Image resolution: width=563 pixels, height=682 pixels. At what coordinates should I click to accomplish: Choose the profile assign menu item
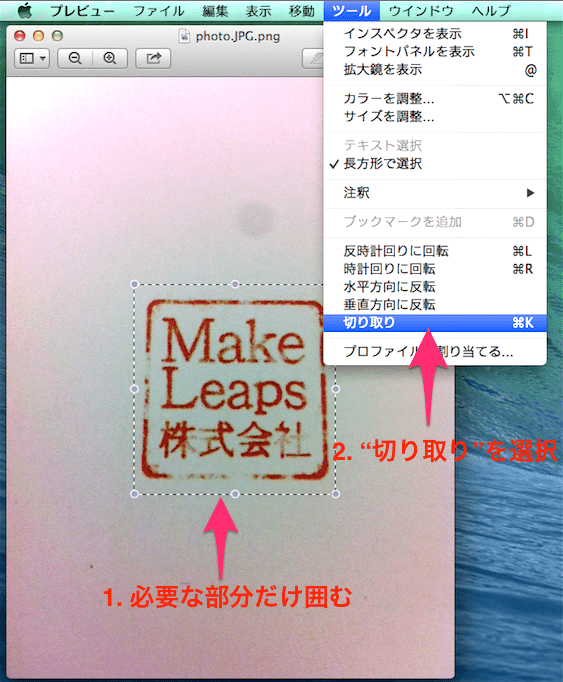point(435,351)
